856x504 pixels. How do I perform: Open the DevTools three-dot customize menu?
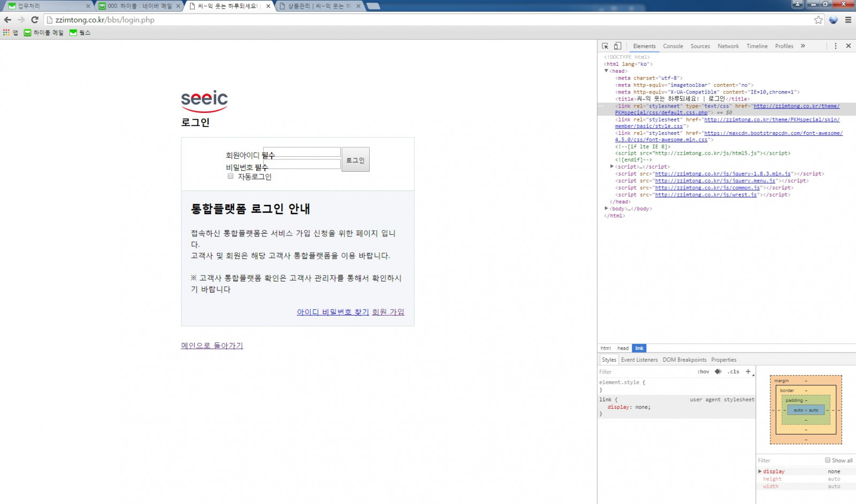pyautogui.click(x=835, y=46)
